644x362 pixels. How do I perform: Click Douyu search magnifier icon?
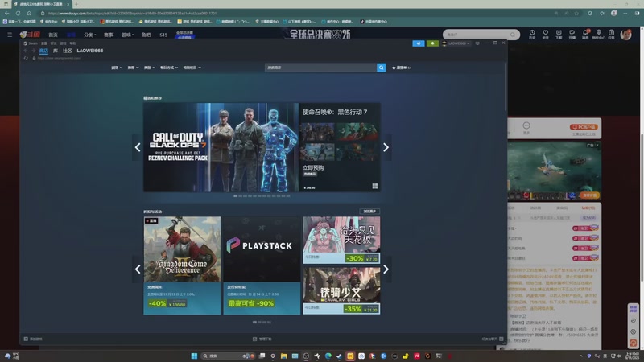[x=513, y=35]
